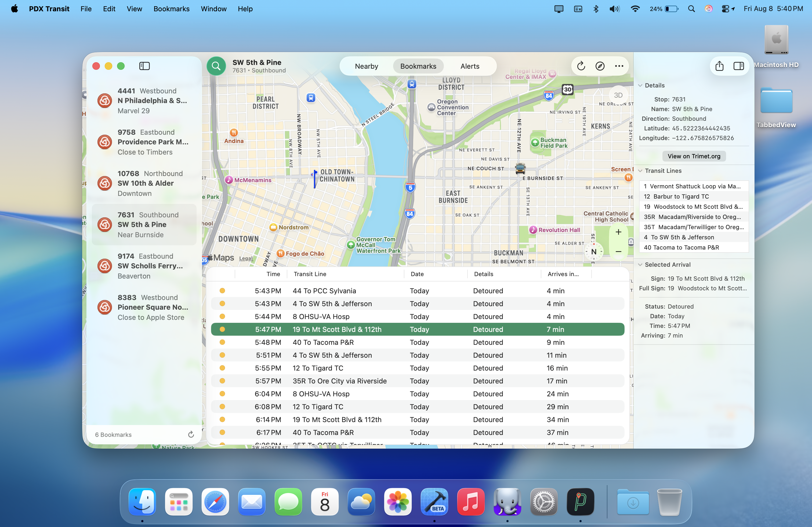The height and width of the screenshot is (527, 812).
Task: Select bookmark 4441 N Philadelphia
Action: point(144,101)
